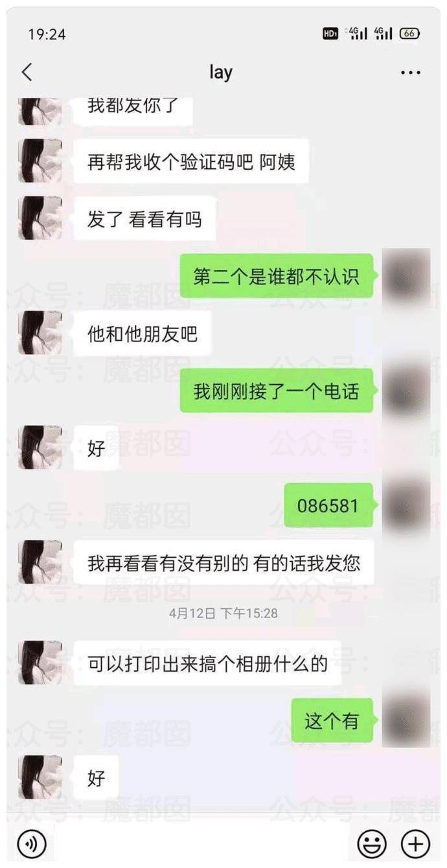Select the '他和他朋友吧' message bubble
The width and height of the screenshot is (447, 868).
[x=143, y=334]
